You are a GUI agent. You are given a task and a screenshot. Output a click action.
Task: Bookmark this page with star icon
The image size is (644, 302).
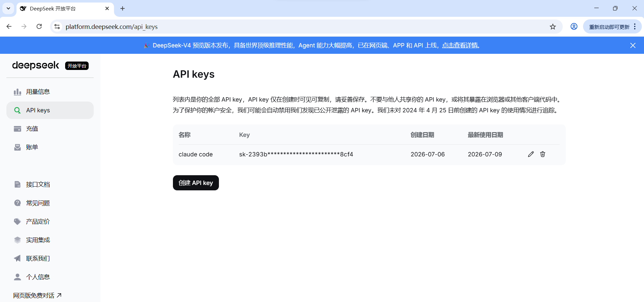(553, 27)
